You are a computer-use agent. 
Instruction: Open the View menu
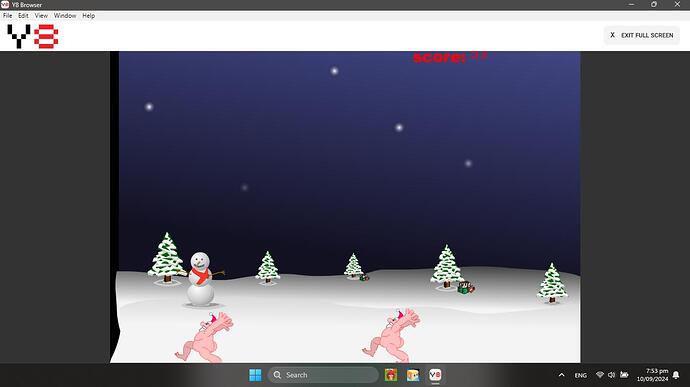[41, 15]
